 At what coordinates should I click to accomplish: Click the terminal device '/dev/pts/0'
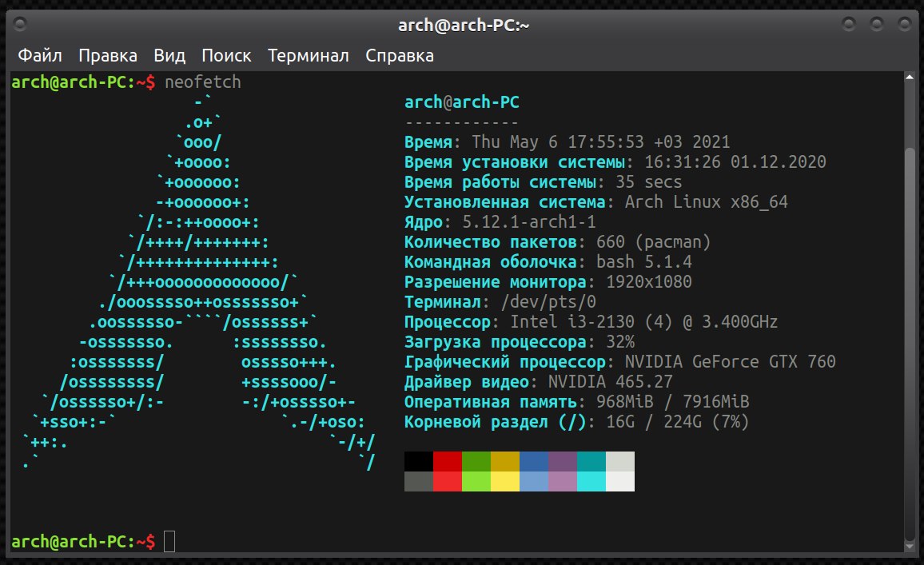pyautogui.click(x=548, y=302)
